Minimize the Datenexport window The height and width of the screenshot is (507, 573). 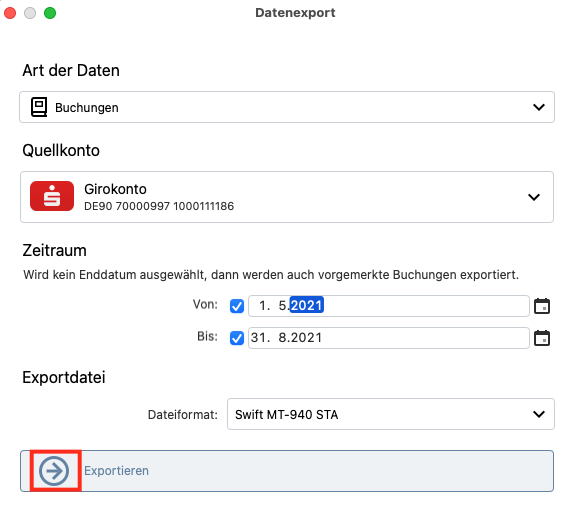30,13
